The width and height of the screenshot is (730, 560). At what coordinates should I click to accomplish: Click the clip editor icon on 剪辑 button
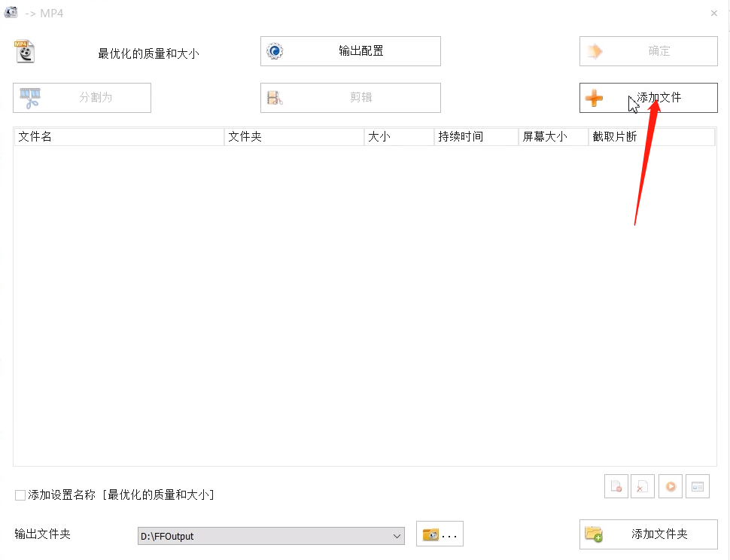coord(274,98)
